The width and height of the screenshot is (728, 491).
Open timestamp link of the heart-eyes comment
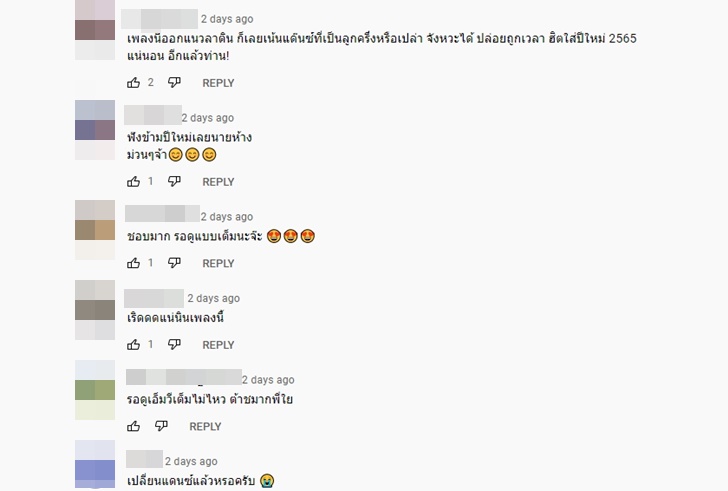(227, 217)
